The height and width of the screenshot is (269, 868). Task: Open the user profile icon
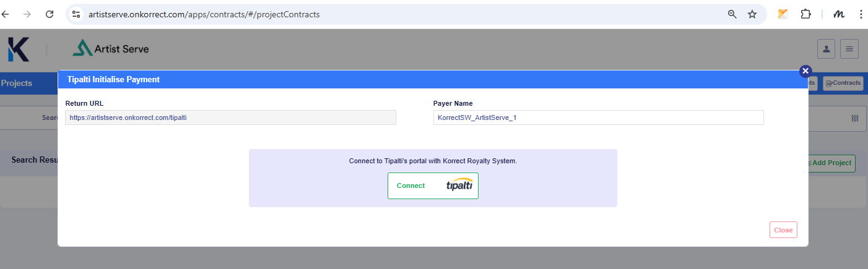click(826, 49)
